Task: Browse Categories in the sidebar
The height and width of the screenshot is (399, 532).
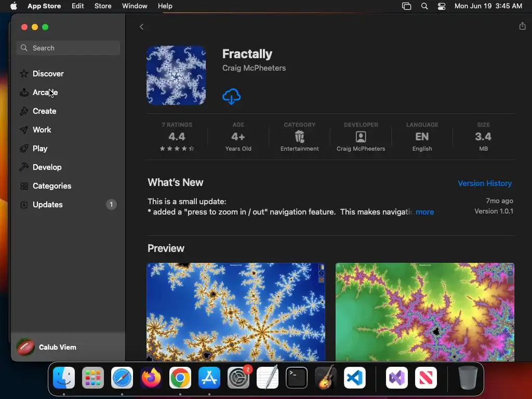Action: pyautogui.click(x=68, y=186)
